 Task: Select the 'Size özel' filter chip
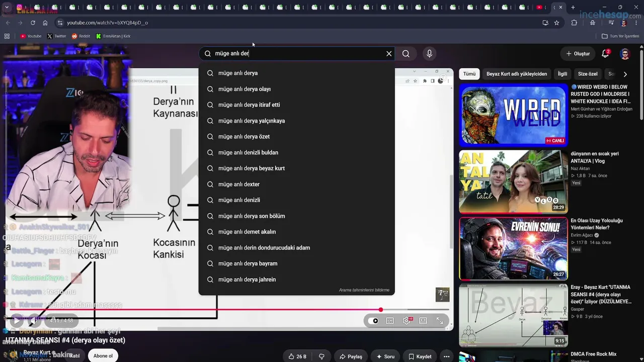tap(588, 74)
